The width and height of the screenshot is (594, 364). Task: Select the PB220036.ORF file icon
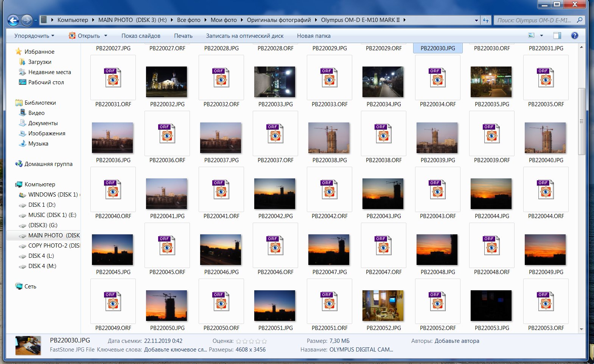pyautogui.click(x=167, y=133)
